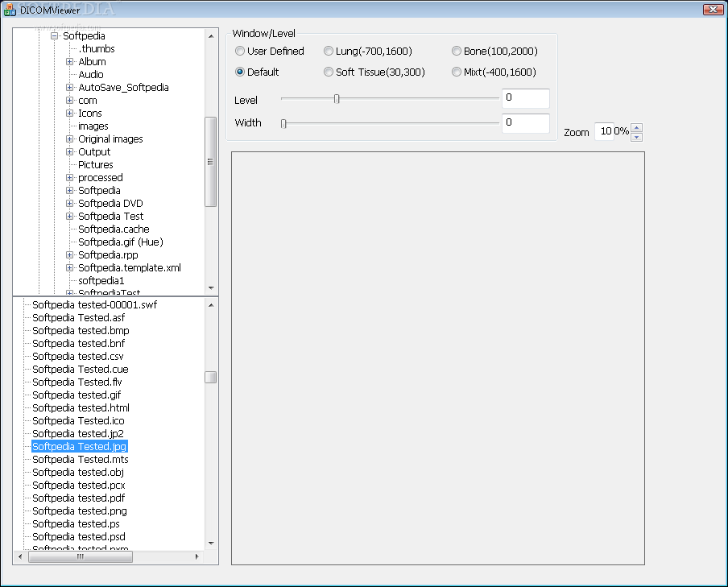The image size is (728, 587).
Task: Open Softpedia tested-00001.swf file
Action: click(95, 304)
